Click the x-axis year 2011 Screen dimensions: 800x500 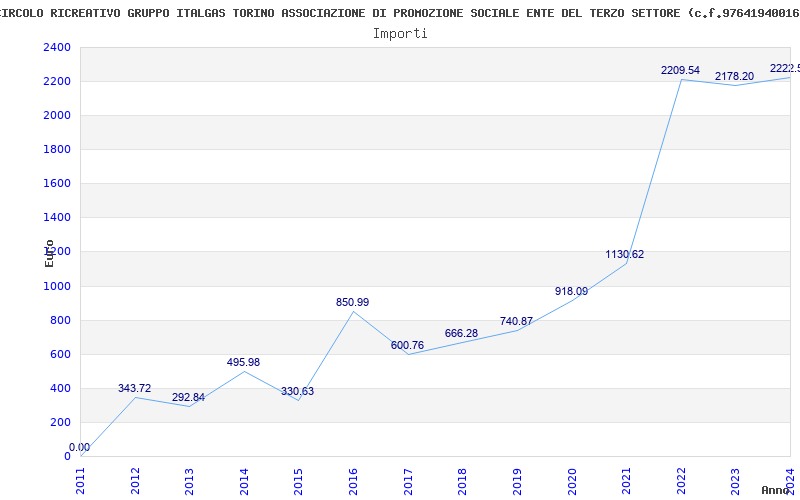[81, 481]
